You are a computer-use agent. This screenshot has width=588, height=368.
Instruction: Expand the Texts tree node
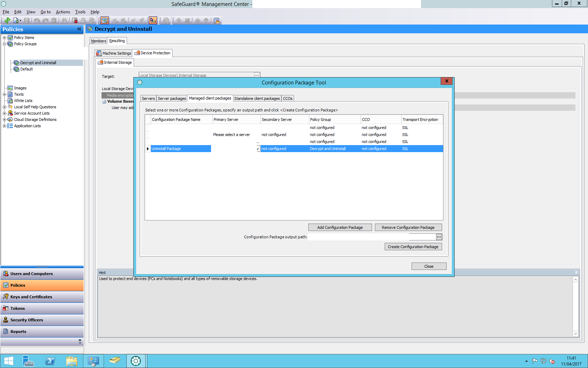[x=5, y=94]
